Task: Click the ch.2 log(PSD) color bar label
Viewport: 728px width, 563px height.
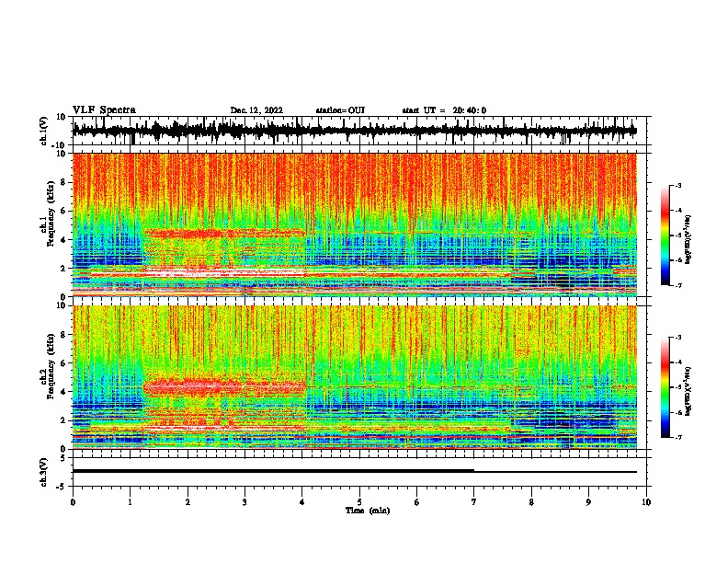Action: coord(688,391)
